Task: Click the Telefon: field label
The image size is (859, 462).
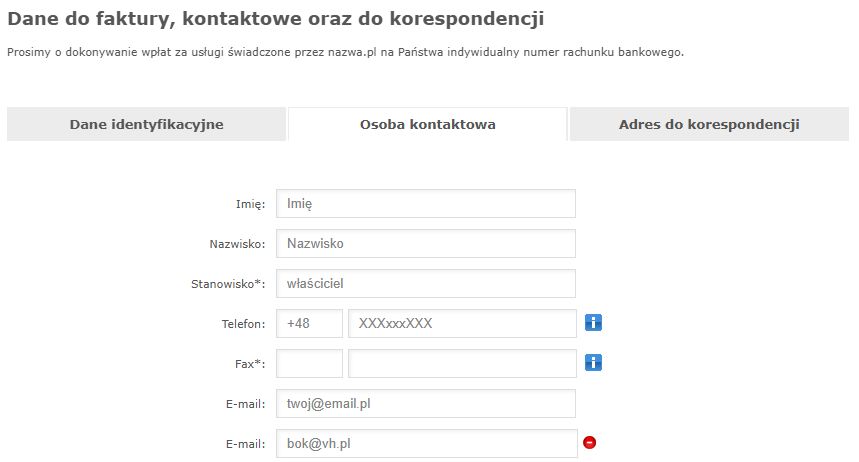Action: [243, 324]
